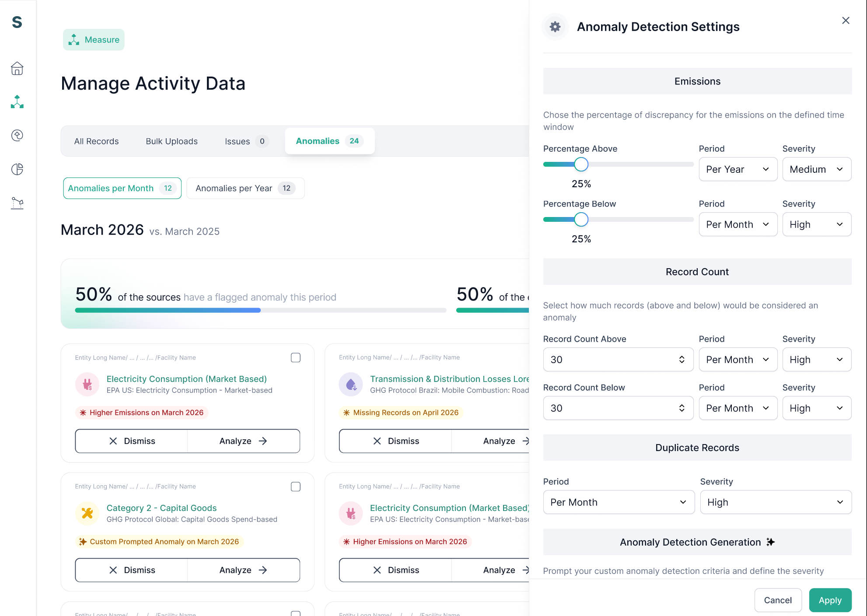Click the sparkle icon beside Anomaly Detection Generation

(x=770, y=542)
